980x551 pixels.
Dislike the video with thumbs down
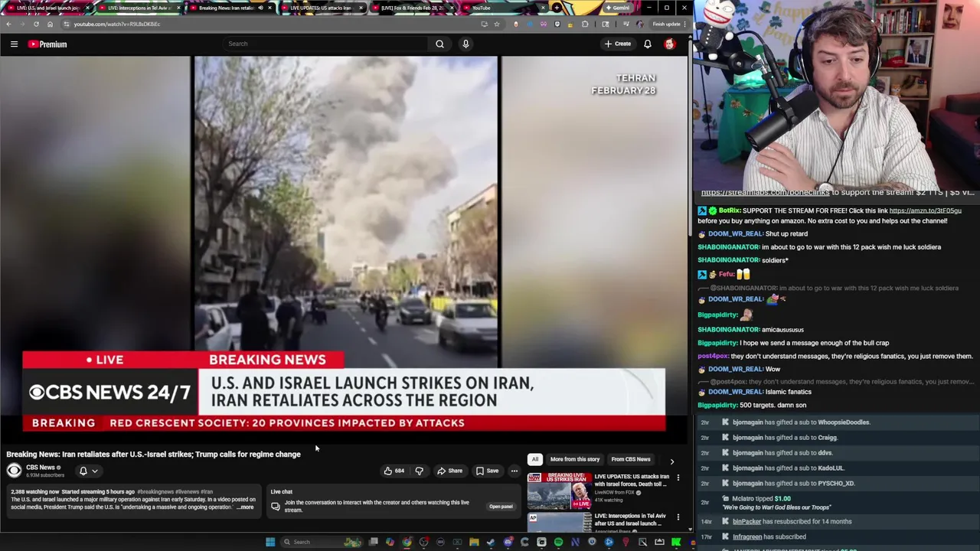419,471
